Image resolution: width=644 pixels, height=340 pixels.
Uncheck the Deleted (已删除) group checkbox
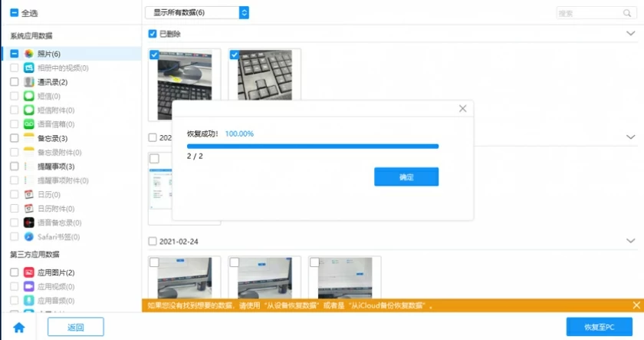click(153, 34)
